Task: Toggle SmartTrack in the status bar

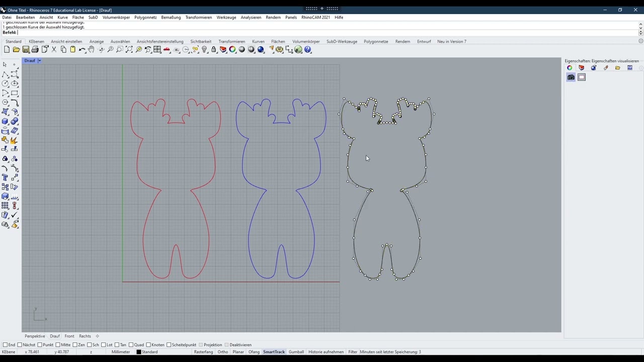Action: coord(274,352)
